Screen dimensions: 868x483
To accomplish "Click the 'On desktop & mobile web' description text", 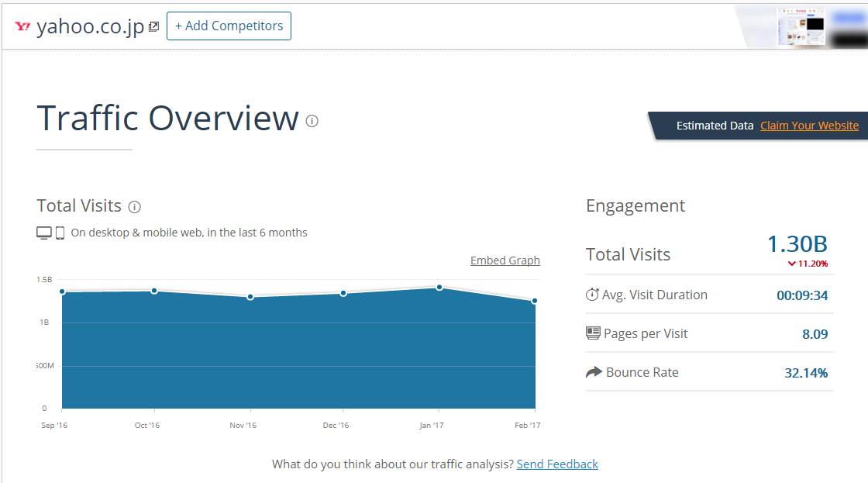I will point(189,233).
